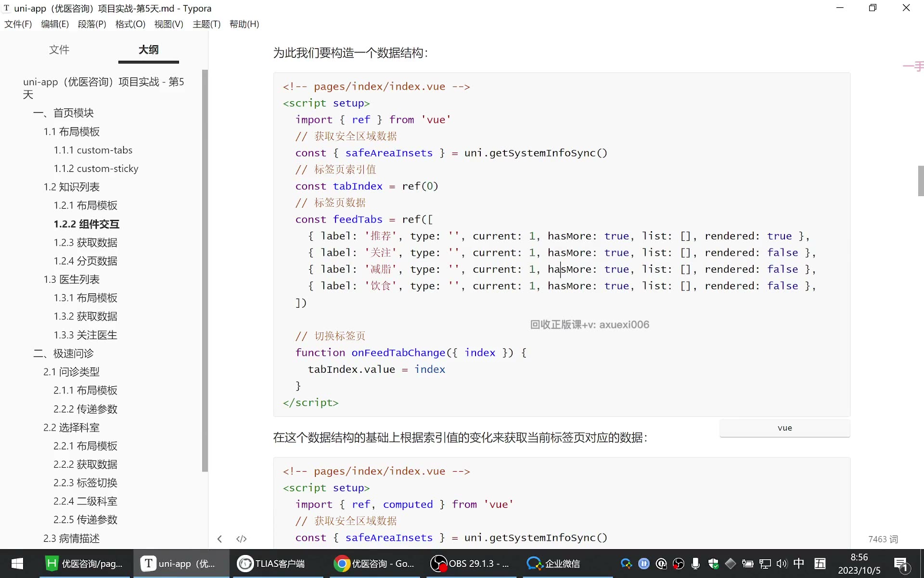This screenshot has height=578, width=924.
Task: Toggle the sidebar collapse arrow
Action: 219,539
